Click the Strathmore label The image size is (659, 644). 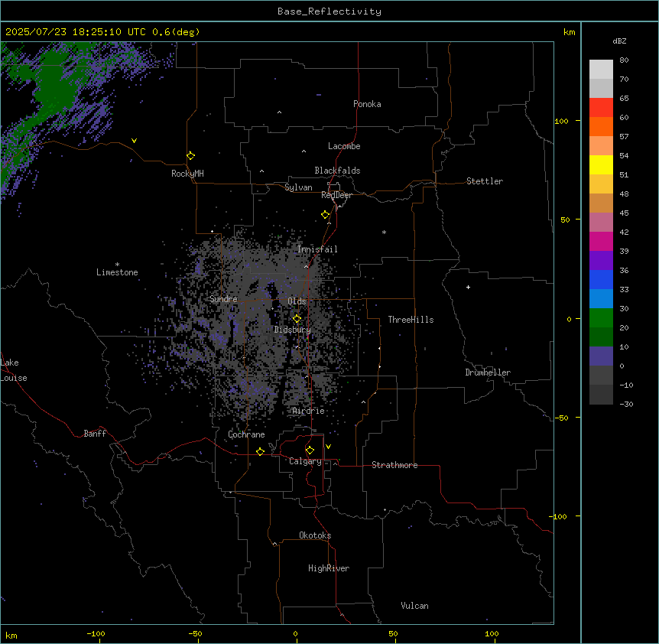coord(394,465)
